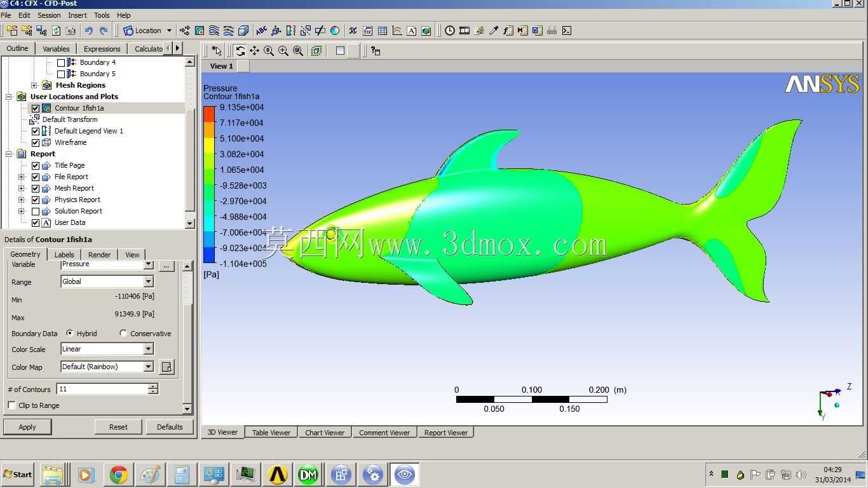Enable Clip to Range checkbox
This screenshot has height=488, width=868.
[11, 405]
